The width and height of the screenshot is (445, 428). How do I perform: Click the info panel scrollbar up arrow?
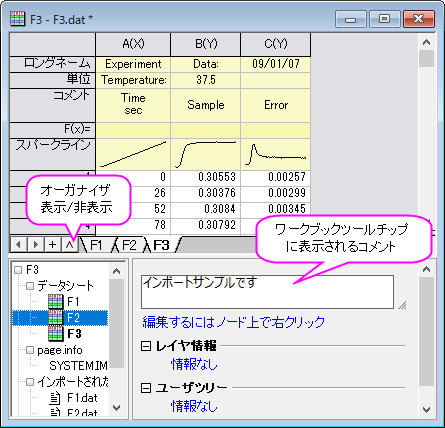(426, 269)
